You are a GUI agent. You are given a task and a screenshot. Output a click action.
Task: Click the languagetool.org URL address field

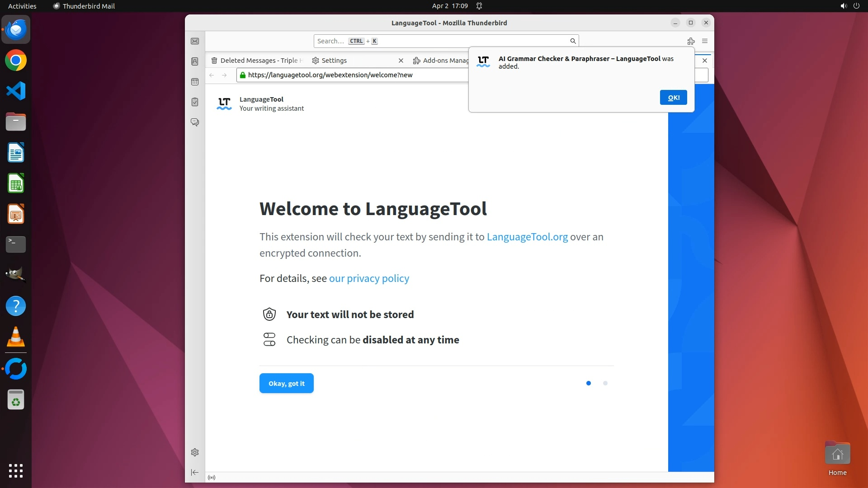coord(353,75)
